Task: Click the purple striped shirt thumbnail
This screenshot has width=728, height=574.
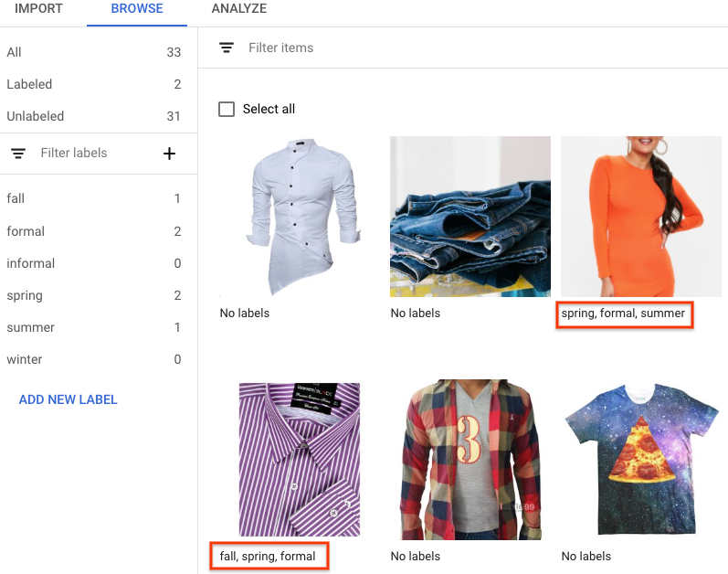Action: (299, 460)
